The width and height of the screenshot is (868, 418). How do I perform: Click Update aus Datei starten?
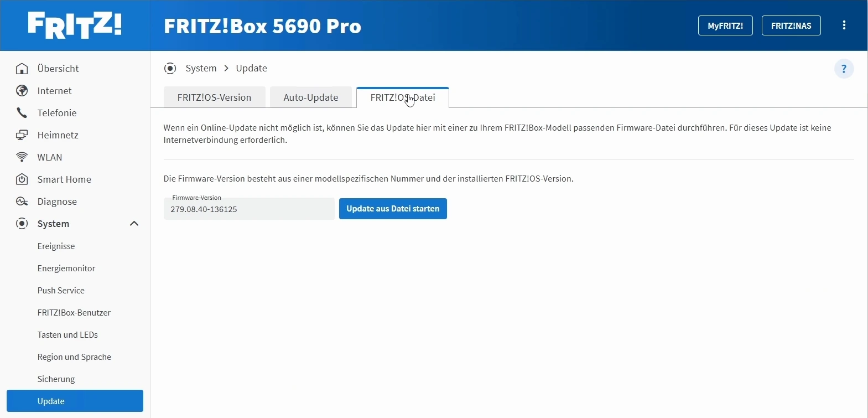pyautogui.click(x=393, y=209)
